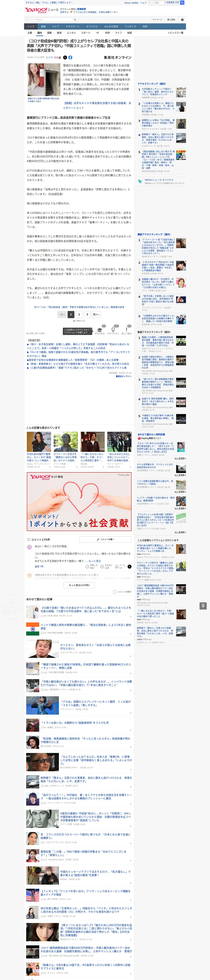This screenshot has height=980, width=210.
Task: Open トピックス一覧
Action: (x=175, y=33)
